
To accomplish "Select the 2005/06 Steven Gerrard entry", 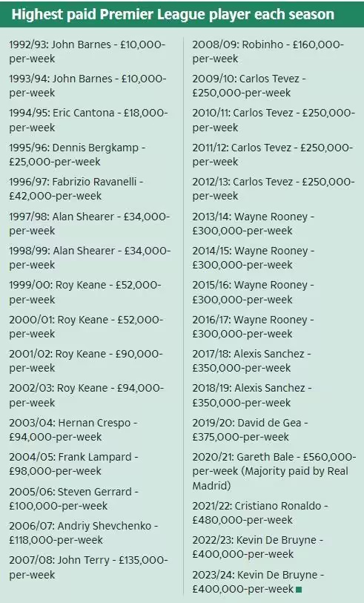I will [74, 498].
